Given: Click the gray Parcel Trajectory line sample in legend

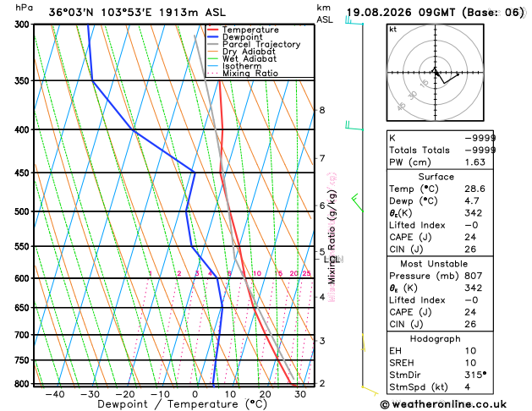Looking at the screenshot, I should pyautogui.click(x=213, y=45).
